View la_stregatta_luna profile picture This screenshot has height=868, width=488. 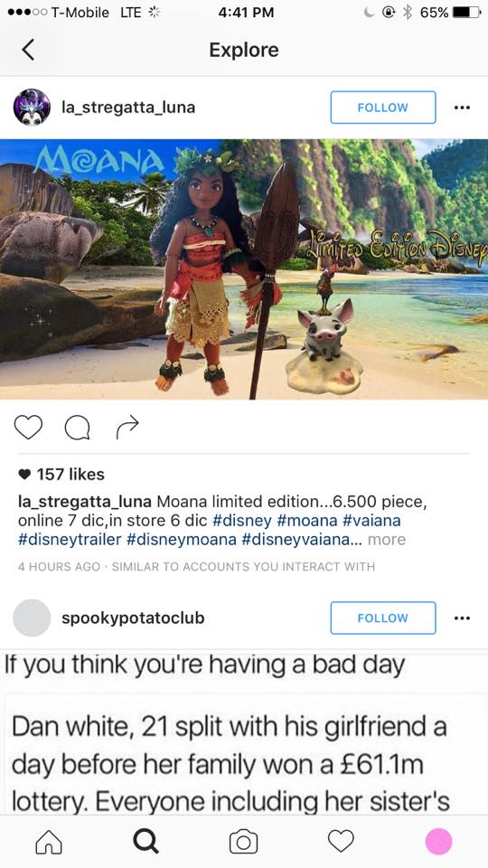(32, 108)
